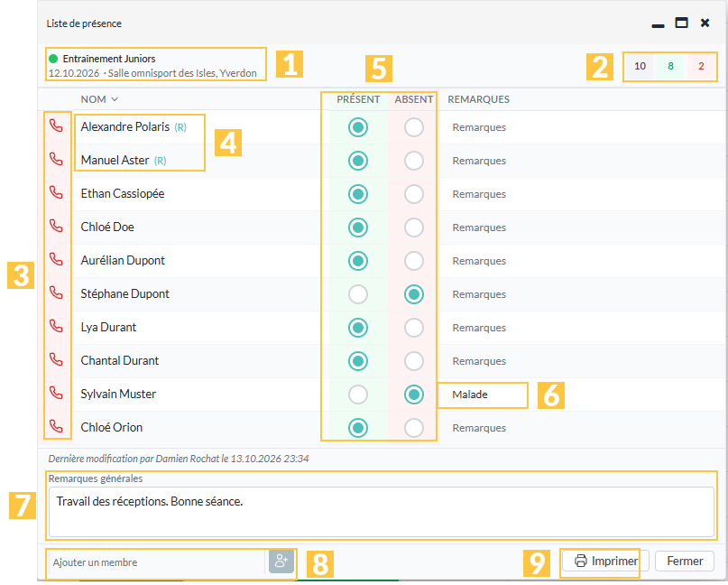Minimize the Liste de présence window
The height and width of the screenshot is (585, 728).
[x=658, y=25]
